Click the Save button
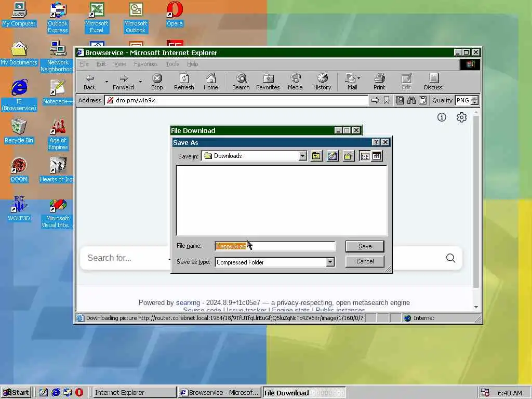Image resolution: width=532 pixels, height=399 pixels. [x=365, y=246]
